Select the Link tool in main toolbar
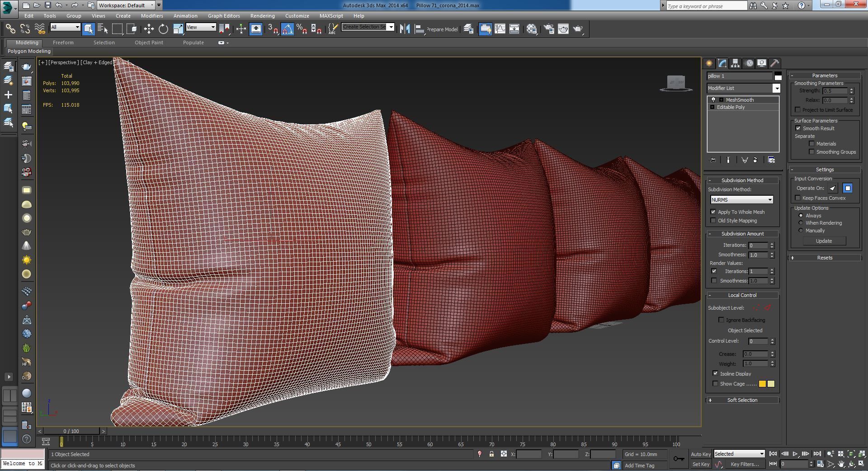This screenshot has height=471, width=868. (x=10, y=29)
